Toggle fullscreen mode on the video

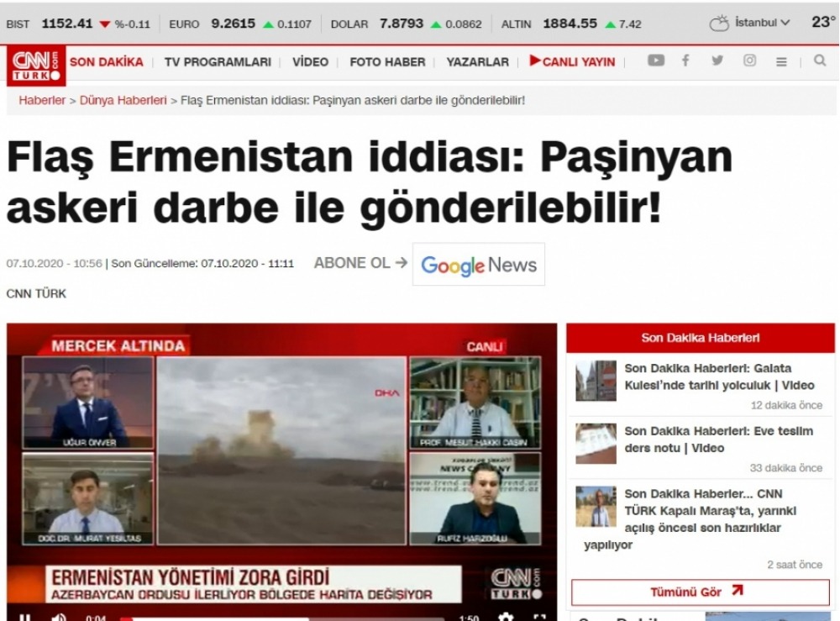(x=540, y=617)
